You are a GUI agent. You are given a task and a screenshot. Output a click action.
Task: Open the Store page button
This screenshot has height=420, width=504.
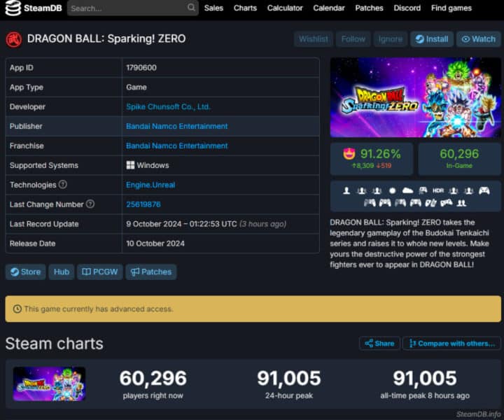point(25,272)
